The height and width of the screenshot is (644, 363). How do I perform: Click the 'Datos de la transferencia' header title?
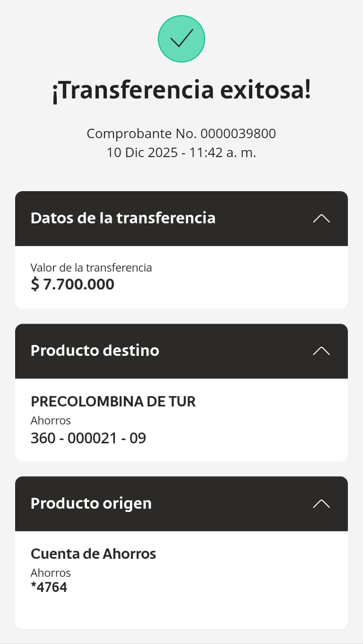point(123,218)
